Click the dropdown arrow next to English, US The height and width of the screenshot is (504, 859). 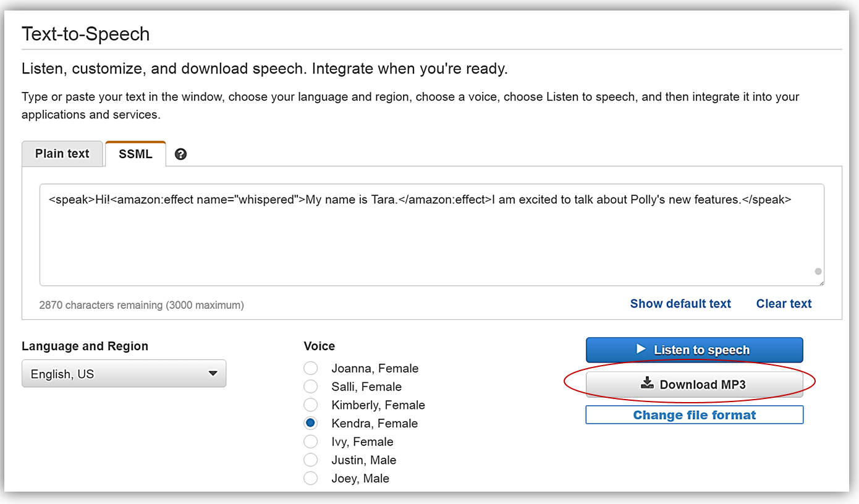pos(213,374)
